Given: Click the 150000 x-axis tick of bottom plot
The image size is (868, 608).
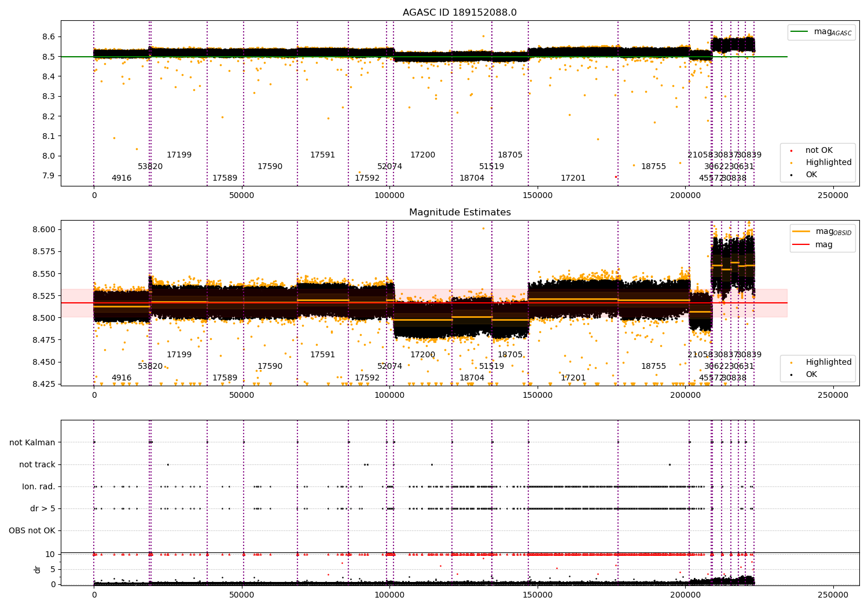Looking at the screenshot, I should click(538, 595).
